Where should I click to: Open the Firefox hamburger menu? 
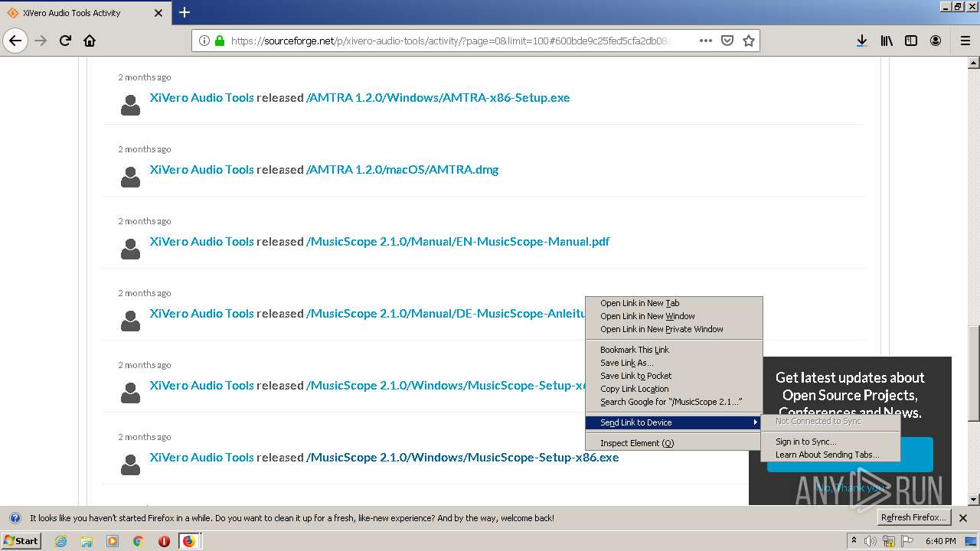pos(965,41)
